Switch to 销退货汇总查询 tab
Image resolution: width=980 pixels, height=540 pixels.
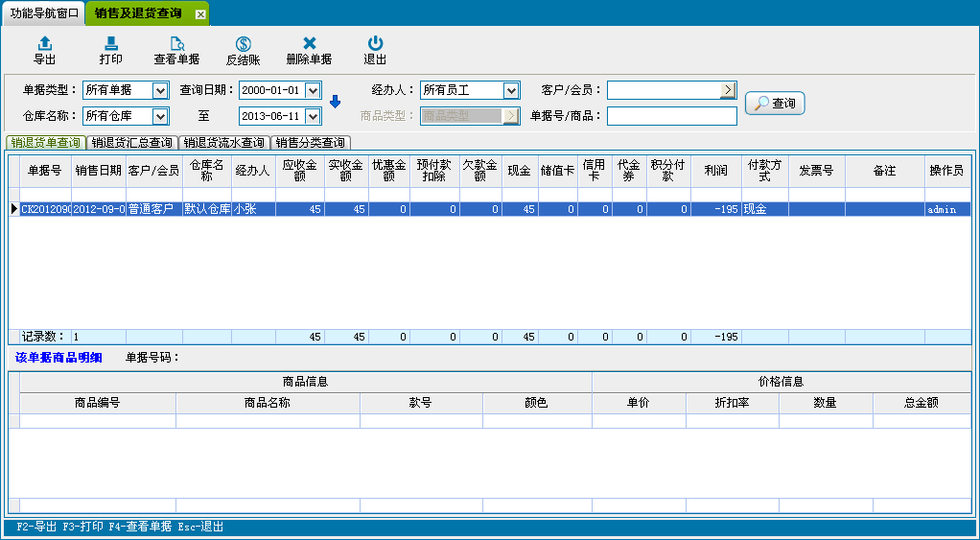[132, 143]
